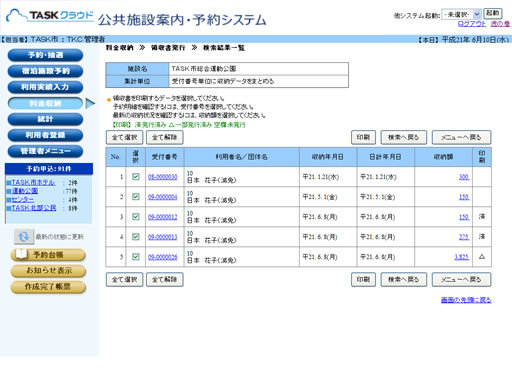
Task: Toggle the checkbox in row 5 (09-0000026)
Action: 136,257
